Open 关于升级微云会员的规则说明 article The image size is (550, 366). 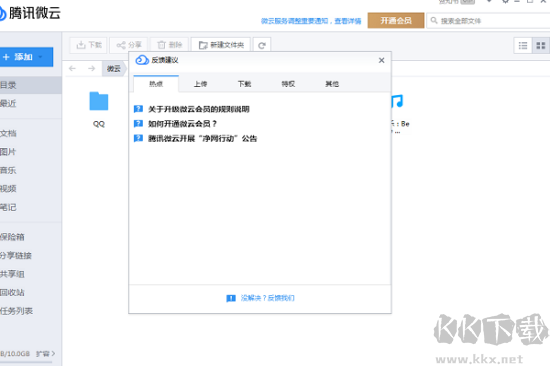[x=199, y=109]
